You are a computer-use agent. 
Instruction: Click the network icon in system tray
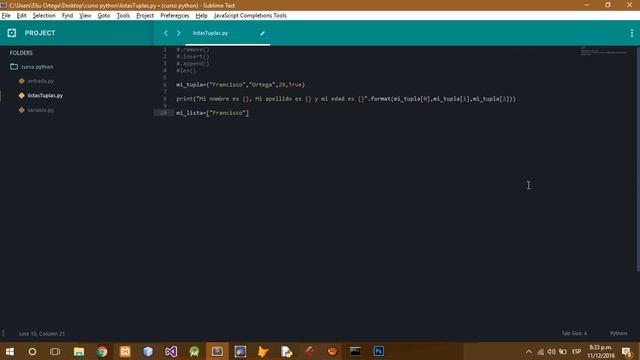[540, 351]
